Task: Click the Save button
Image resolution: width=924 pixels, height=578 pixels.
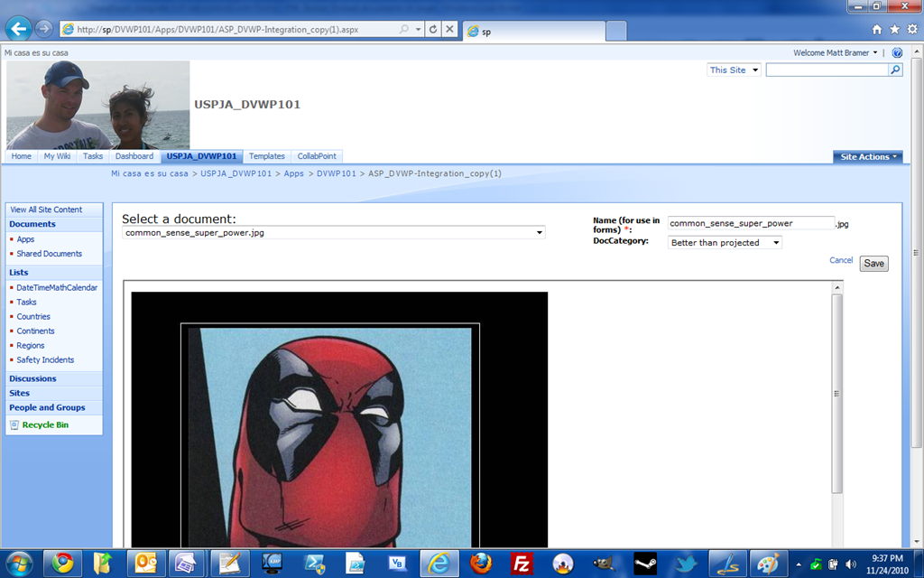Action: click(873, 264)
